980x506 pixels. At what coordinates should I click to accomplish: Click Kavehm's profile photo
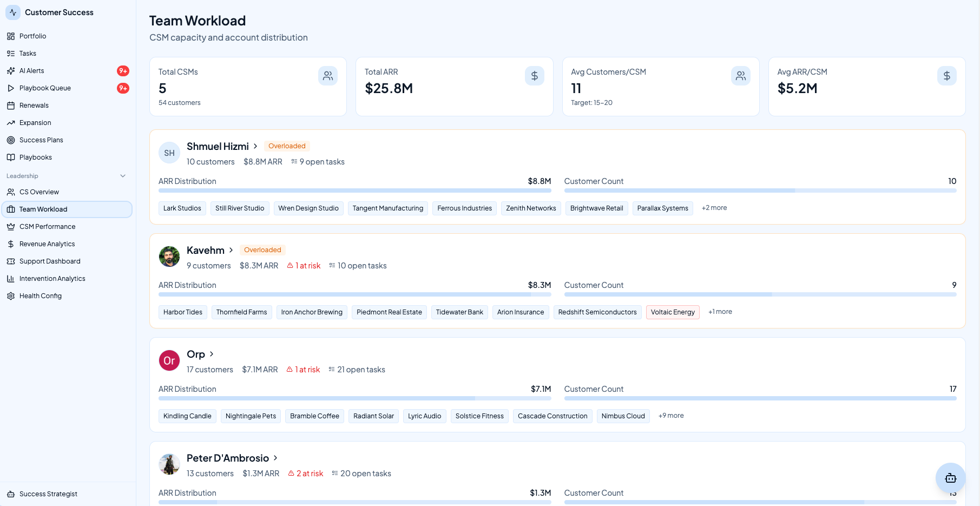click(169, 257)
